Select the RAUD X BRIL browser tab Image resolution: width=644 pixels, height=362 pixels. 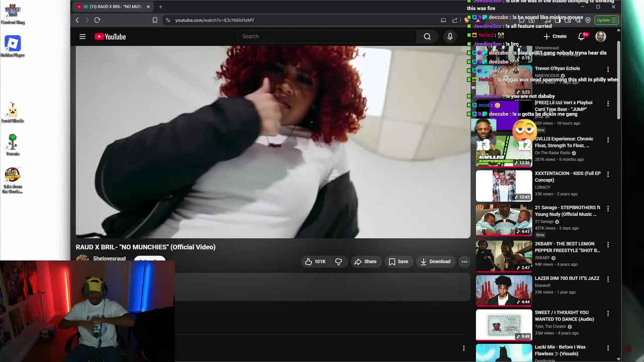point(113,7)
